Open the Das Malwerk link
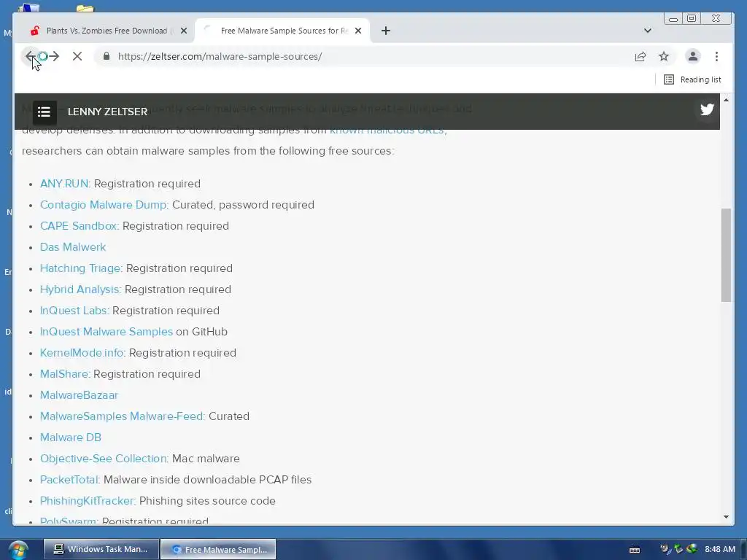 pyautogui.click(x=73, y=247)
